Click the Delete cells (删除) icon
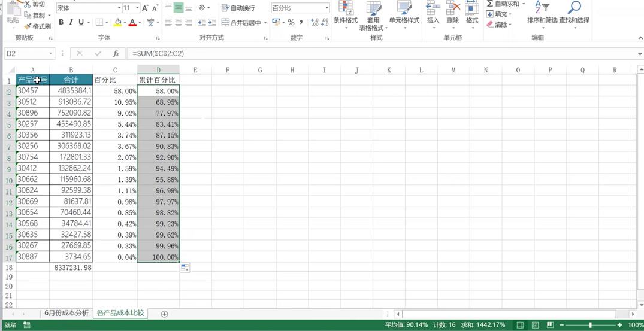 [x=453, y=8]
